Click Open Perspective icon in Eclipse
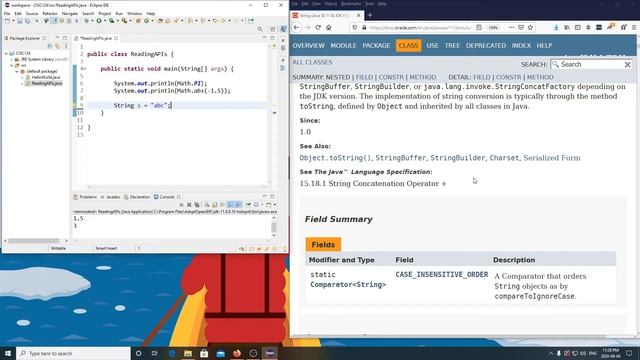 [273, 29]
